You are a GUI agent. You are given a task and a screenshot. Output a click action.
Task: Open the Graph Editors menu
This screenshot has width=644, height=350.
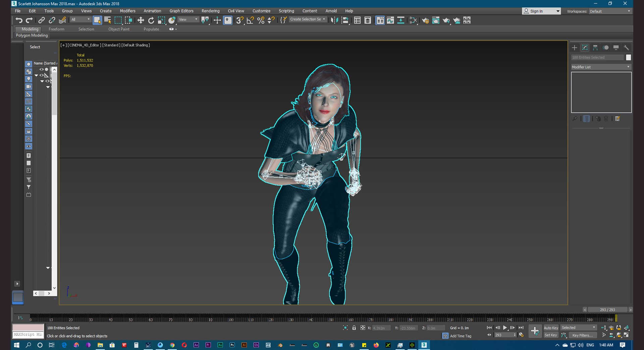pos(181,11)
